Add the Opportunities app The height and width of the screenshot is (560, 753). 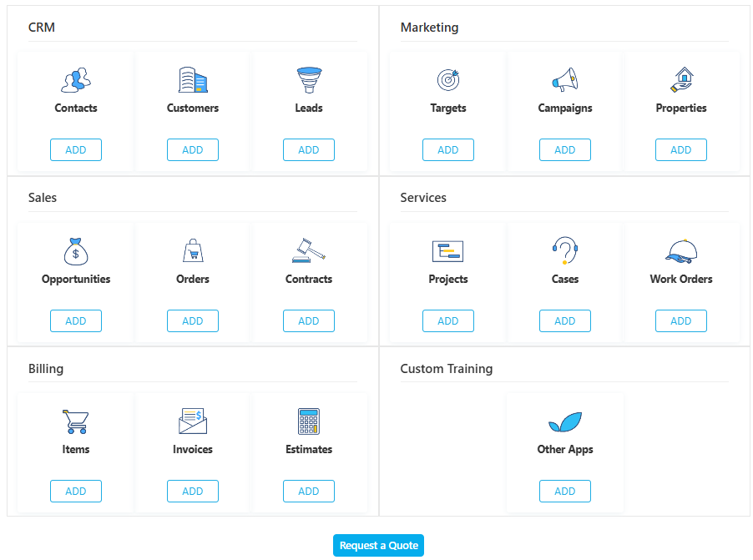(x=76, y=320)
